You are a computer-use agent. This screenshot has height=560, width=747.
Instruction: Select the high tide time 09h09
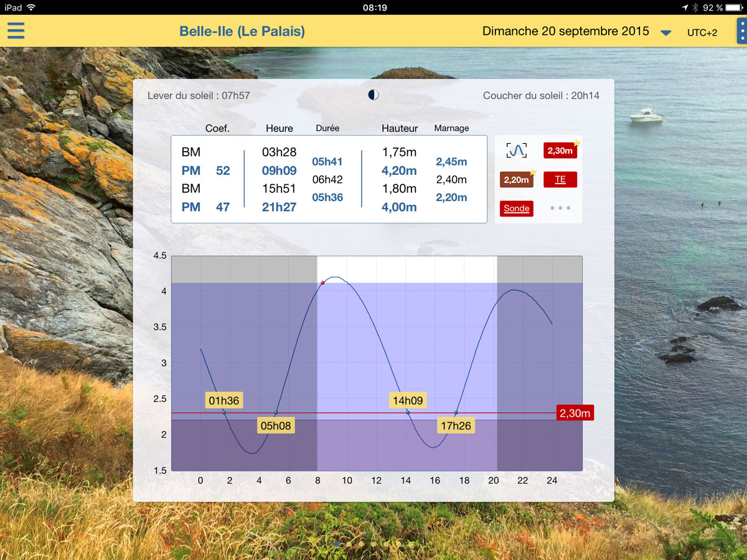click(279, 170)
